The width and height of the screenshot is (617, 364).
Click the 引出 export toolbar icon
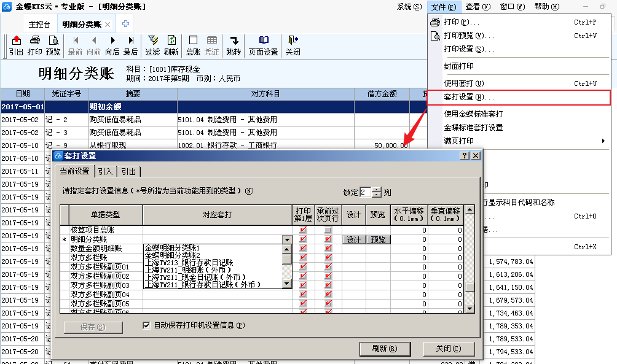pos(16,45)
